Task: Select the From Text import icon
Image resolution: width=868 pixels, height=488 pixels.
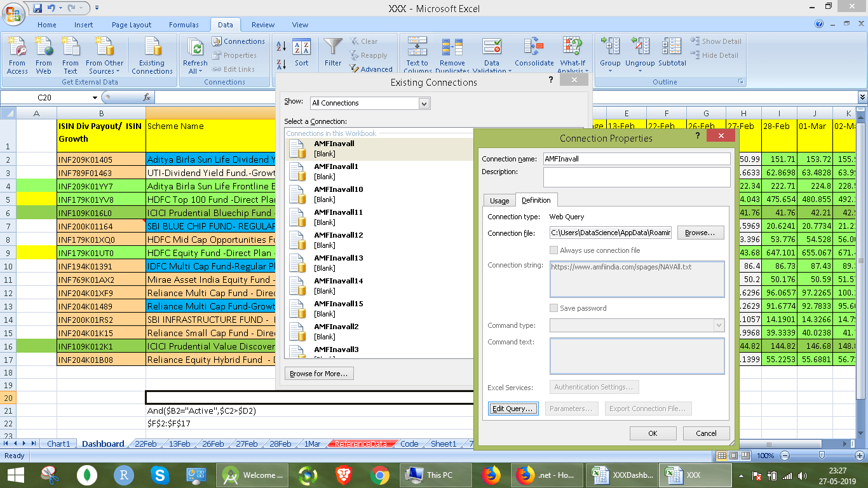Action: 71,55
